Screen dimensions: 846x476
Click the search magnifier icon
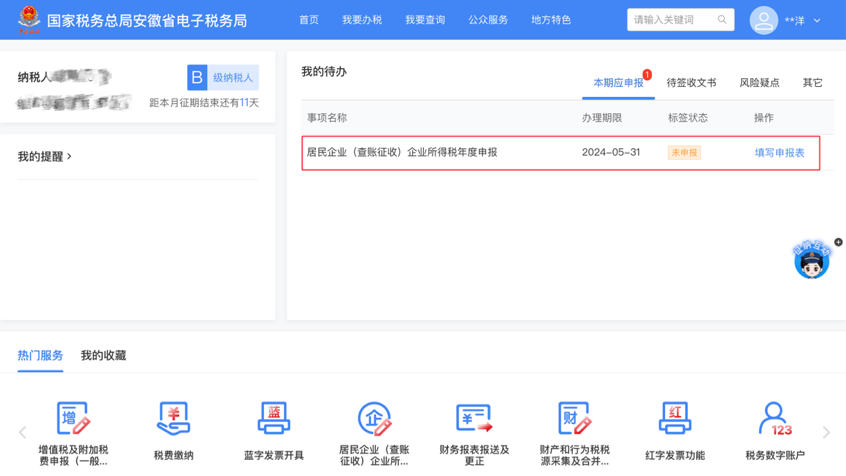[722, 20]
